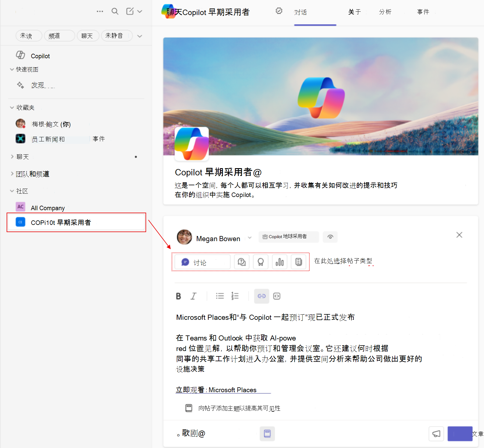Open the compose dropdown arrow
The image size is (484, 448).
pos(140,11)
